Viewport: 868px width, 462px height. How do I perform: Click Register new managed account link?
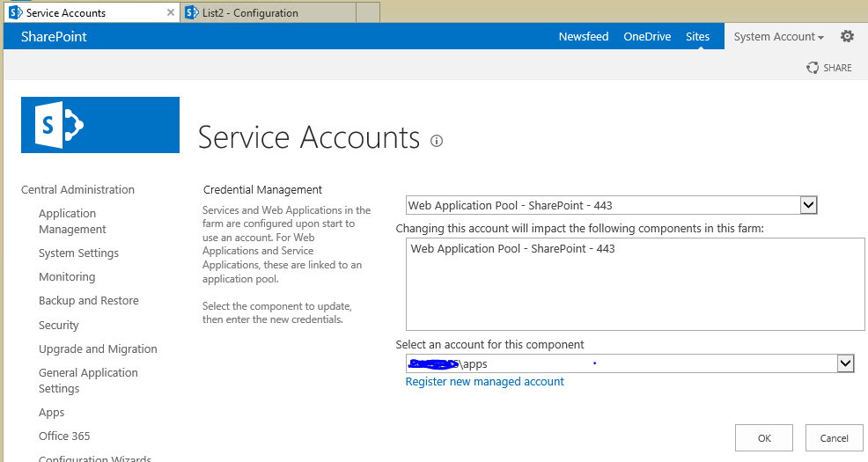pos(484,382)
